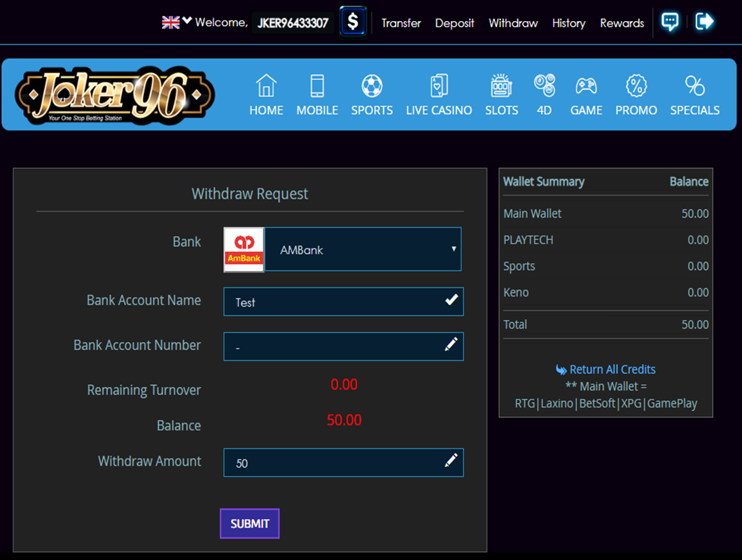Open the PROMO menu item
The height and width of the screenshot is (560, 742).
coord(636,94)
